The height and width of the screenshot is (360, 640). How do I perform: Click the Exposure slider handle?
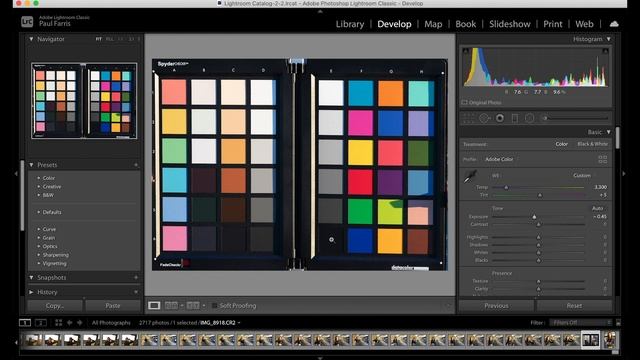[534, 217]
